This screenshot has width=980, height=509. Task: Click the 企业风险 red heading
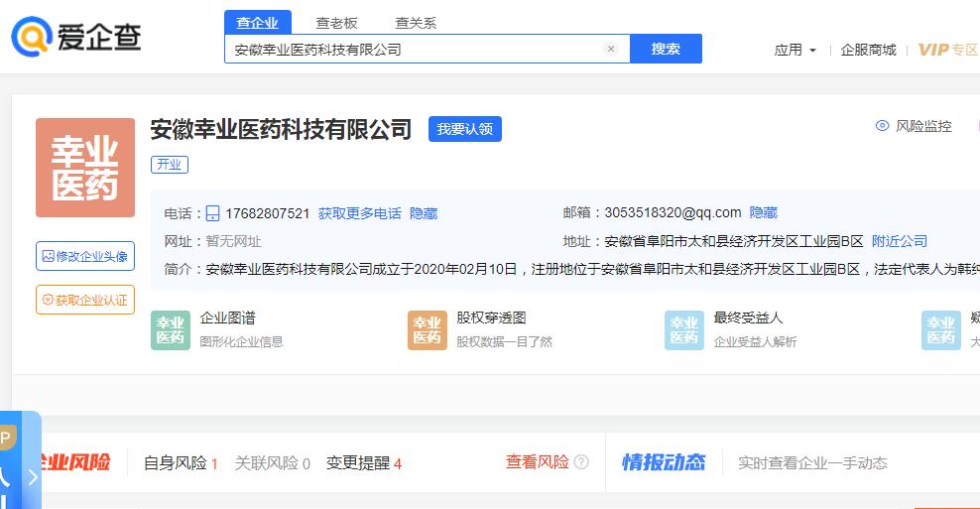point(73,462)
